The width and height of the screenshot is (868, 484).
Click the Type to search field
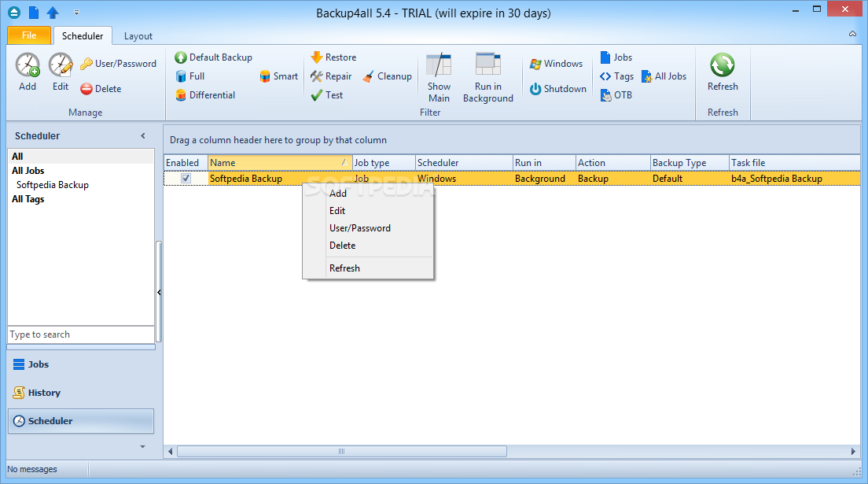[x=81, y=334]
